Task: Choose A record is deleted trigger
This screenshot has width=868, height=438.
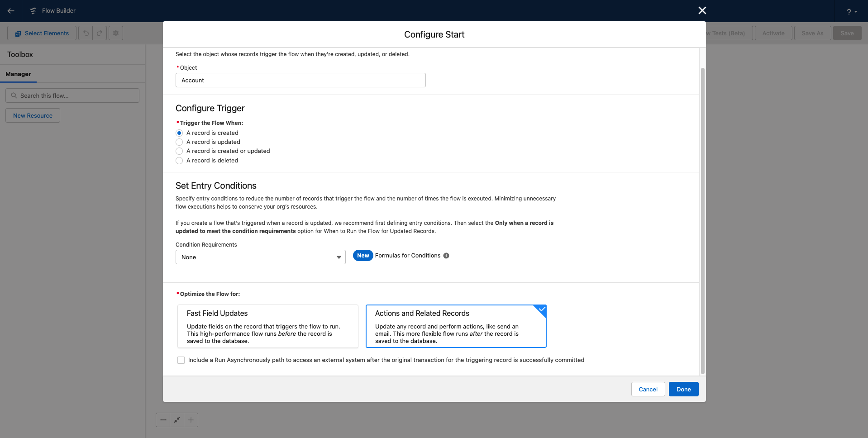Action: pyautogui.click(x=179, y=161)
